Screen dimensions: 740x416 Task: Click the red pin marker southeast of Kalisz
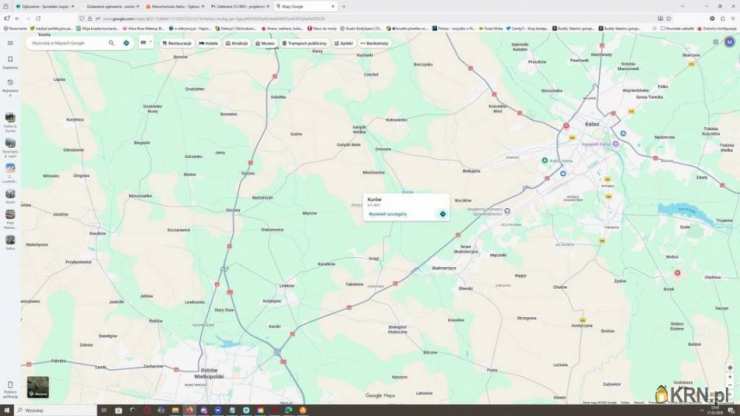pos(677,273)
